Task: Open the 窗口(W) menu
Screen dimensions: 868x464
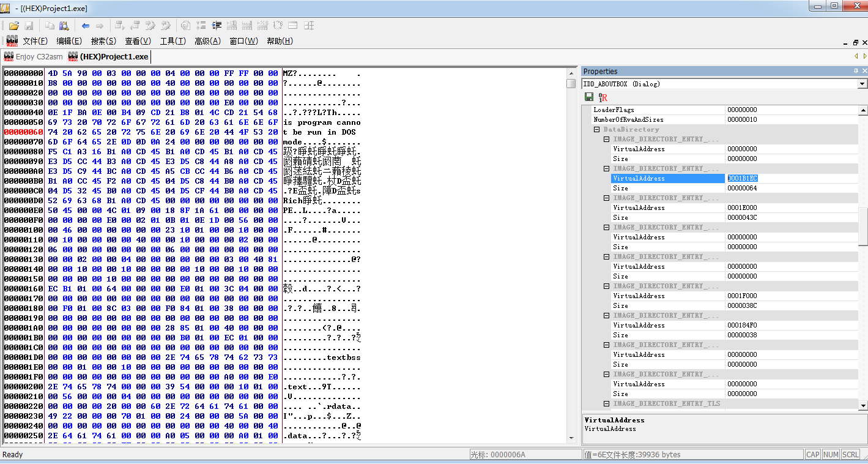Action: pos(243,41)
